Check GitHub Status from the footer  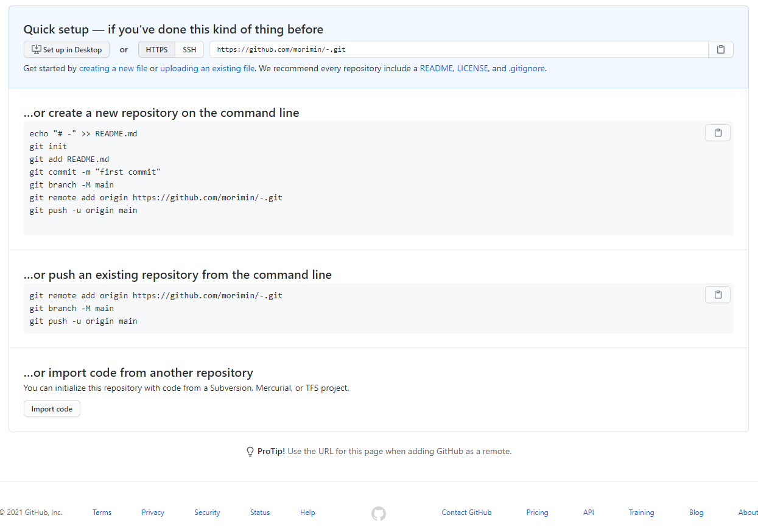(x=260, y=513)
